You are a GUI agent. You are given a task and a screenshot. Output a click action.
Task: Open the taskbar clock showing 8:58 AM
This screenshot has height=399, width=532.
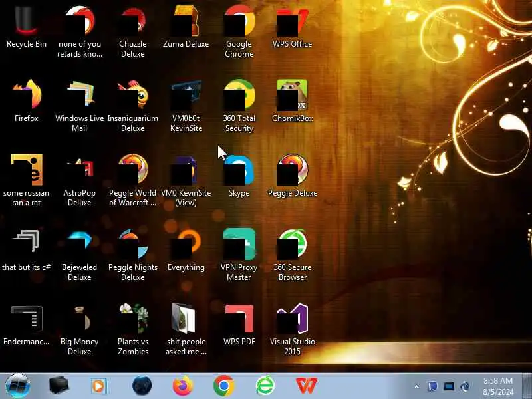click(498, 386)
